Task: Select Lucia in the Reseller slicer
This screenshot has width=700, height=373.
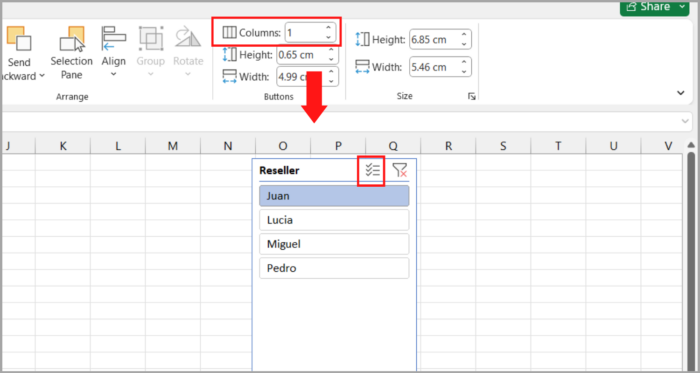Action: coord(334,220)
